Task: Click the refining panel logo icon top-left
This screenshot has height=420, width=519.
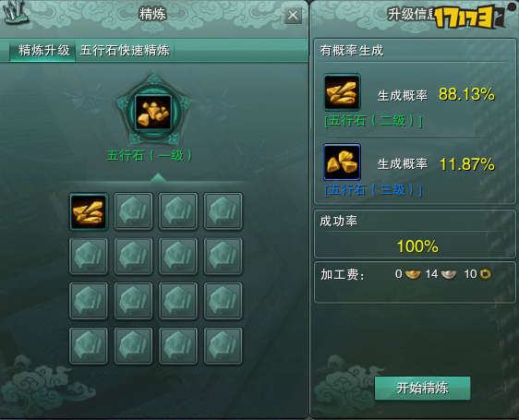Action: pos(16,12)
